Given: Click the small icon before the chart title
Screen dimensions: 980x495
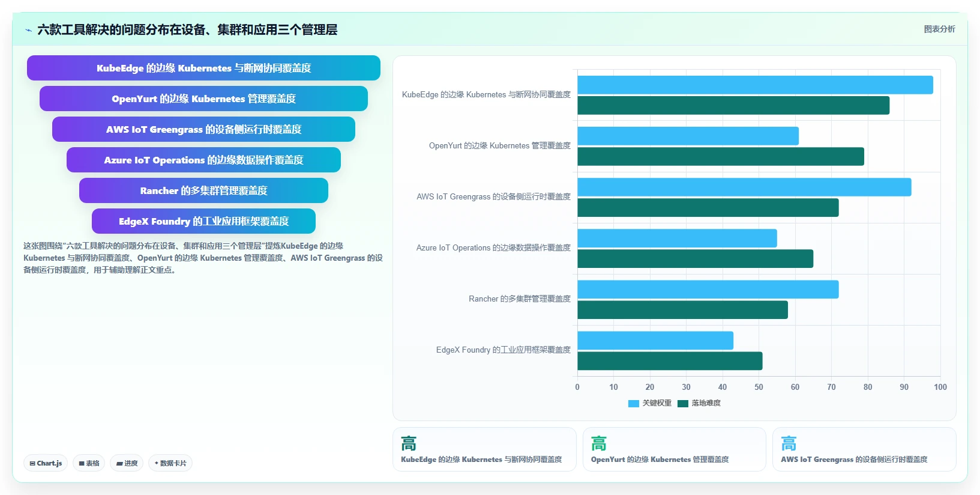Looking at the screenshot, I should click(28, 30).
